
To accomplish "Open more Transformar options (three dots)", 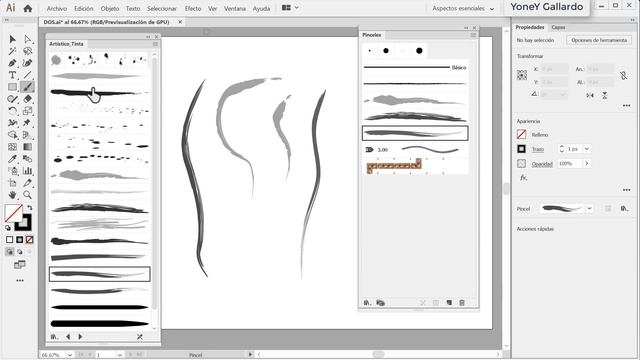I will (x=627, y=106).
